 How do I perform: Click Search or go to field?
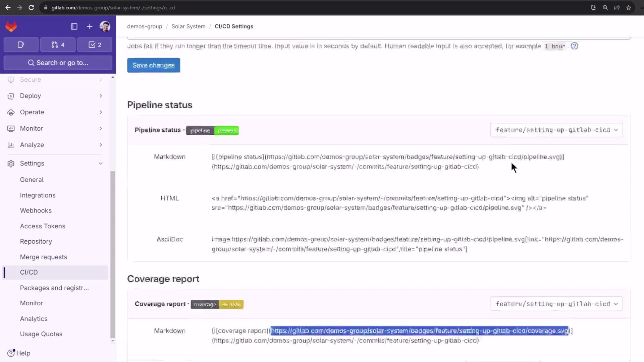click(58, 63)
